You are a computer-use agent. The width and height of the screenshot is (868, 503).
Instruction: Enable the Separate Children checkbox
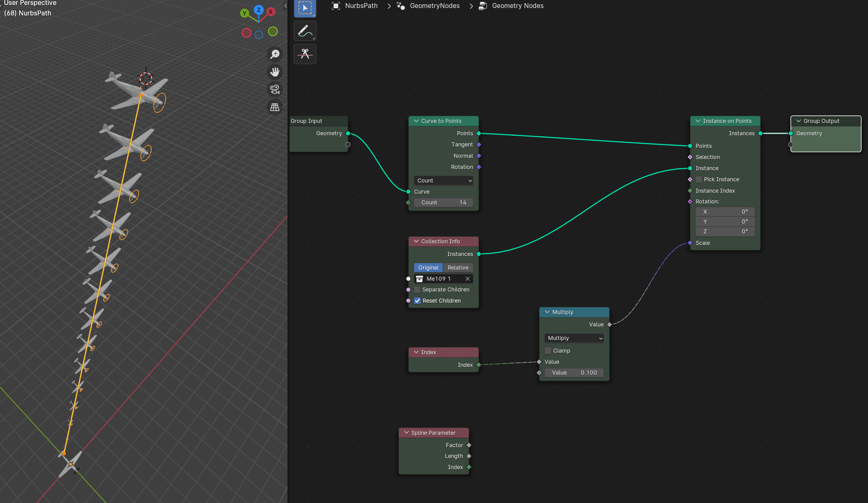click(417, 290)
